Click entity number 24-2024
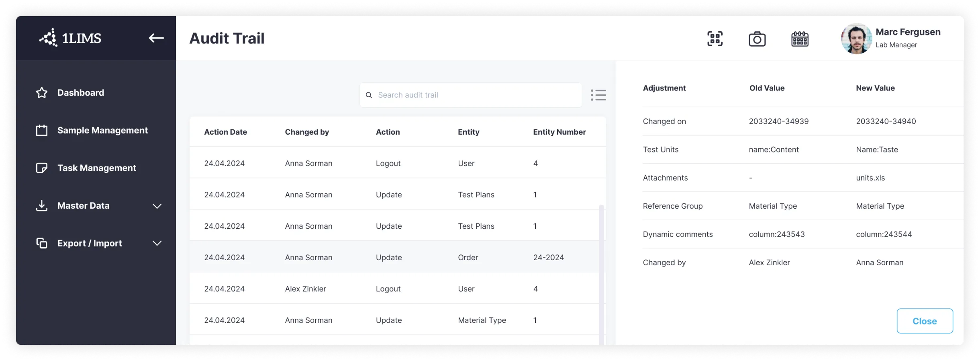 click(x=548, y=257)
